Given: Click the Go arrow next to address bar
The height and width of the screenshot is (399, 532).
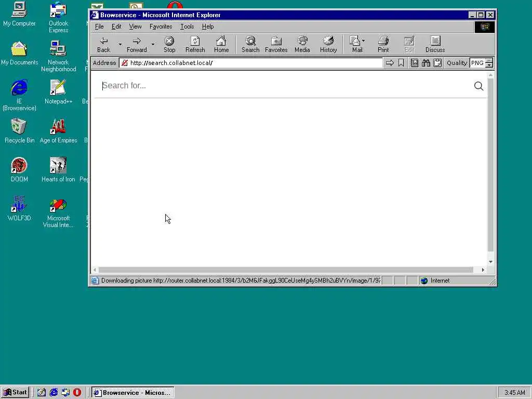Looking at the screenshot, I should pos(390,63).
